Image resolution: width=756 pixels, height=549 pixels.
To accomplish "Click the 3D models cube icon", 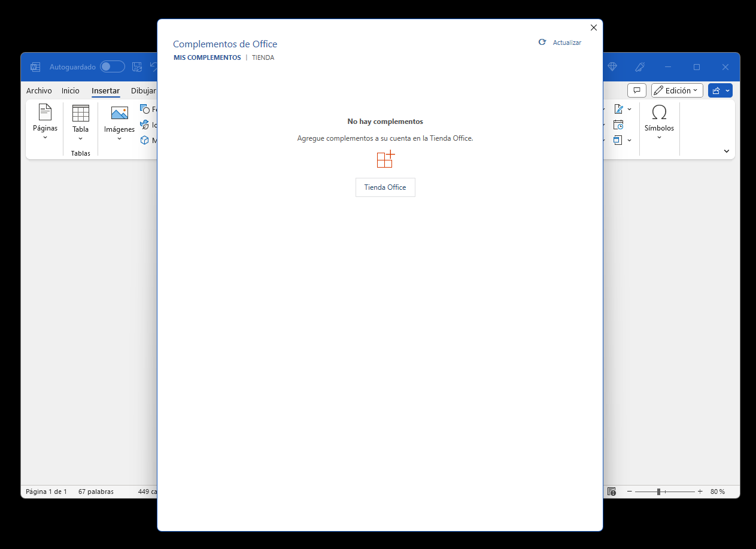I will [x=144, y=140].
